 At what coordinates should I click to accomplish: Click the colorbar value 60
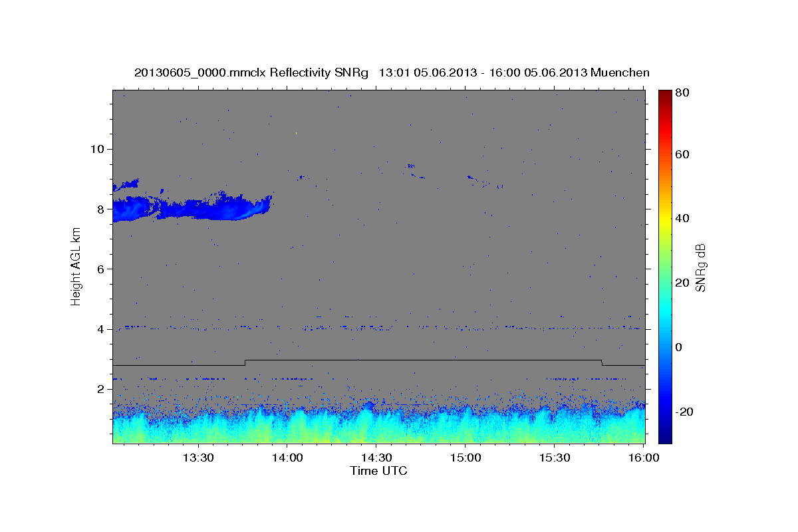682,154
